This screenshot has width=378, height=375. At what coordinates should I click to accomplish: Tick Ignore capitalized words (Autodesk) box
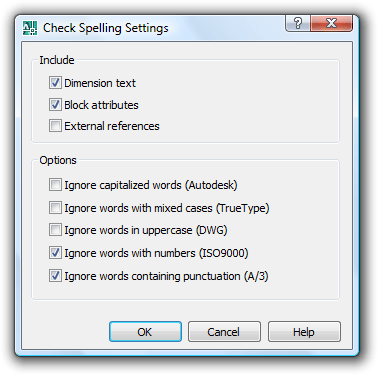(x=55, y=185)
